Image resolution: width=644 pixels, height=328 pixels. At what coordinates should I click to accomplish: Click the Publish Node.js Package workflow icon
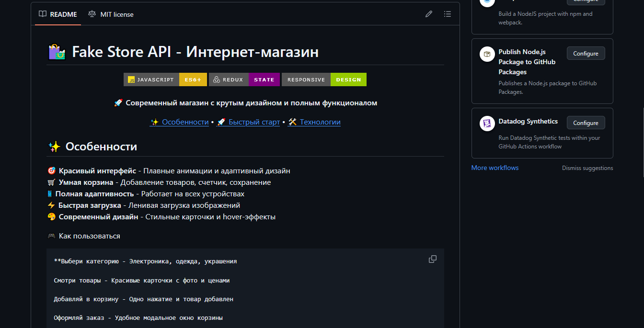tap(487, 54)
